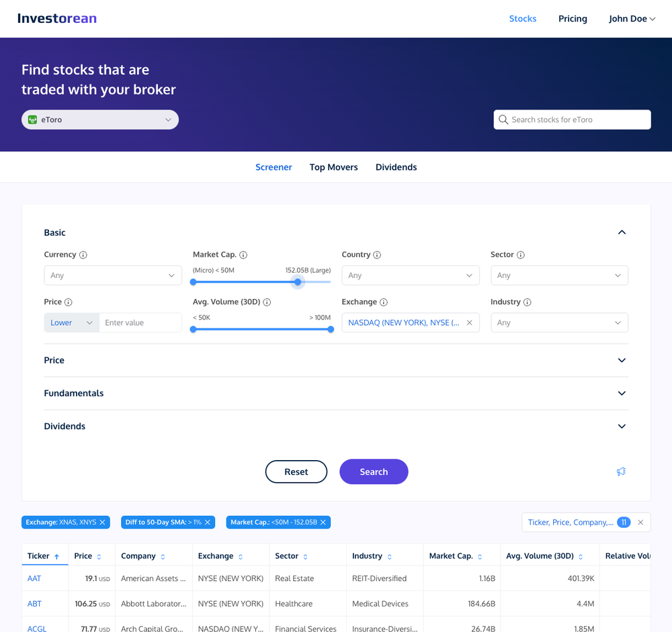This screenshot has height=632, width=672.
Task: Clear the selected columns list
Action: click(640, 523)
